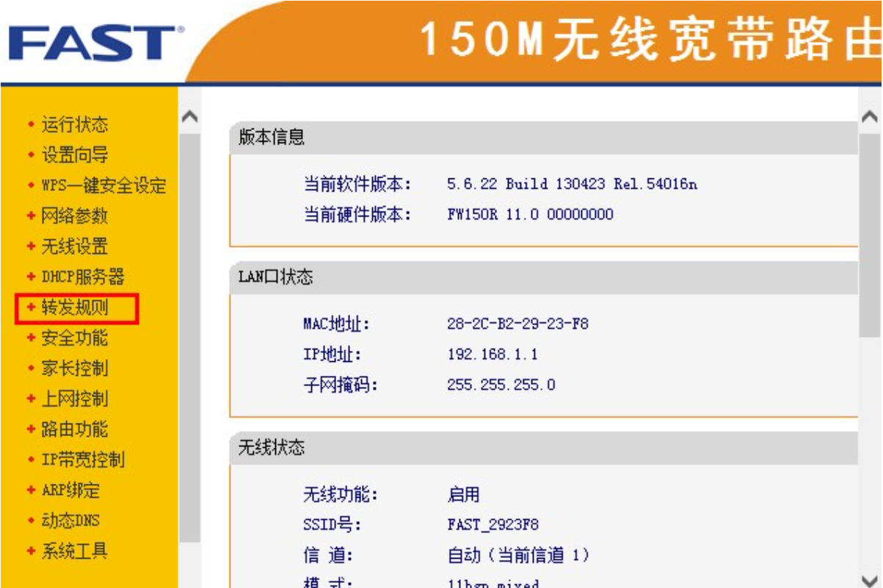Expand the ARP绑定 menu
The width and height of the screenshot is (883, 588).
pos(70,490)
